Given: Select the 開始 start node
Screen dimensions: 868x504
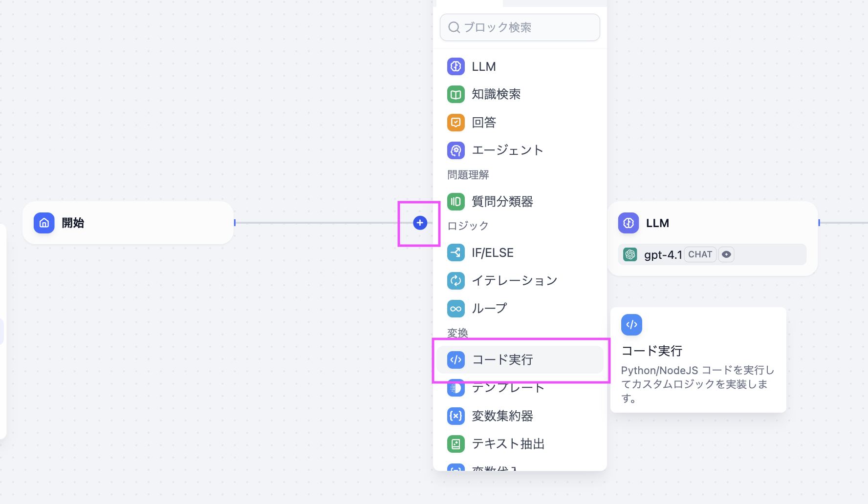Looking at the screenshot, I should (128, 223).
